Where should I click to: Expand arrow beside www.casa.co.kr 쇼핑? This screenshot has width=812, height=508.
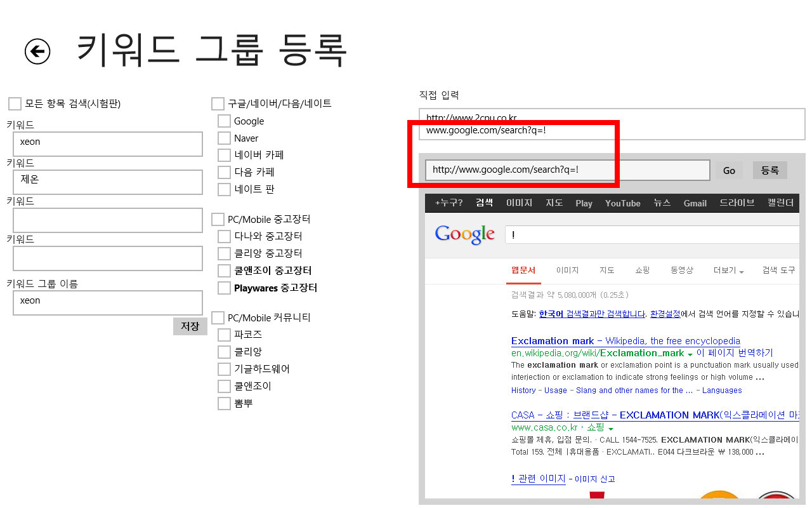(x=611, y=429)
